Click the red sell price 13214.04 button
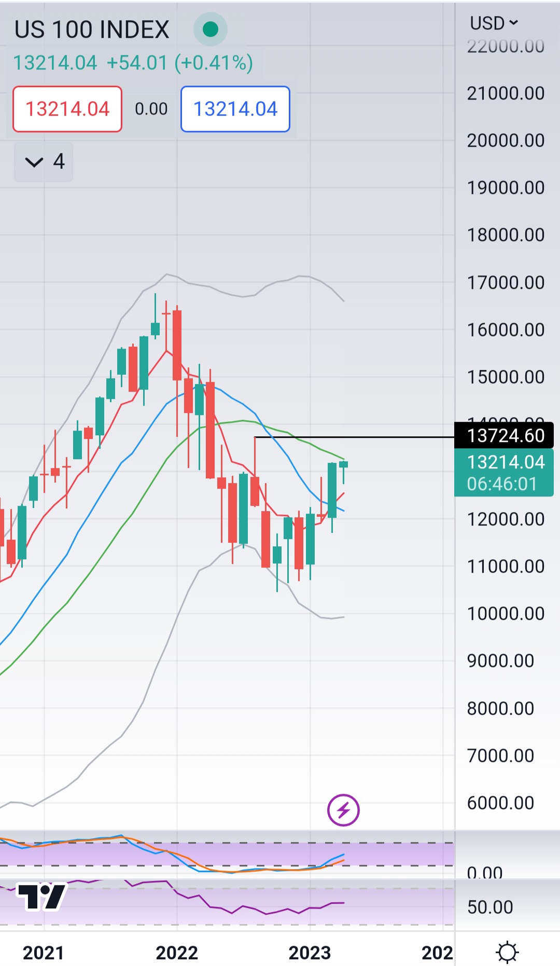 (x=67, y=109)
